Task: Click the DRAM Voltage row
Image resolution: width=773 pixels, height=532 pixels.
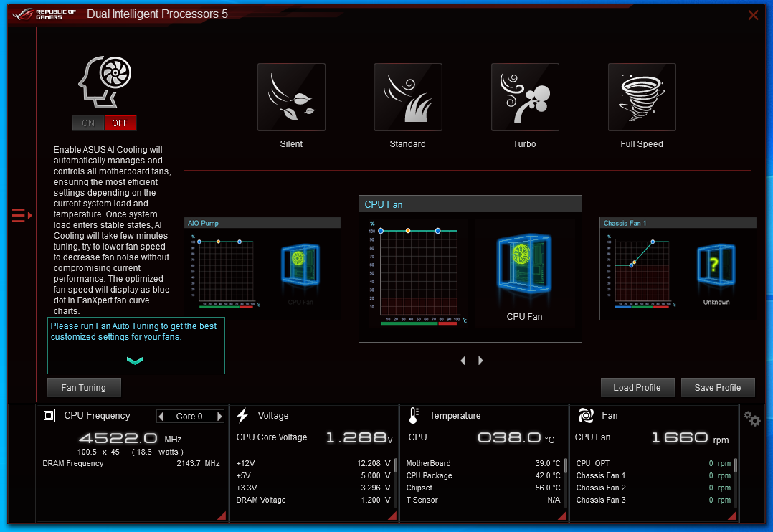Action: click(x=313, y=500)
